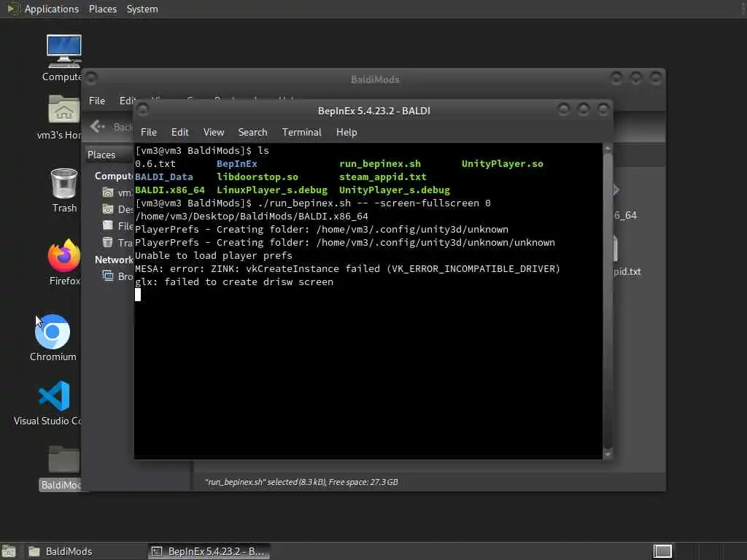Viewport: 747px width, 560px height.
Task: Click BALDI_Data in terminal output
Action: point(164,177)
